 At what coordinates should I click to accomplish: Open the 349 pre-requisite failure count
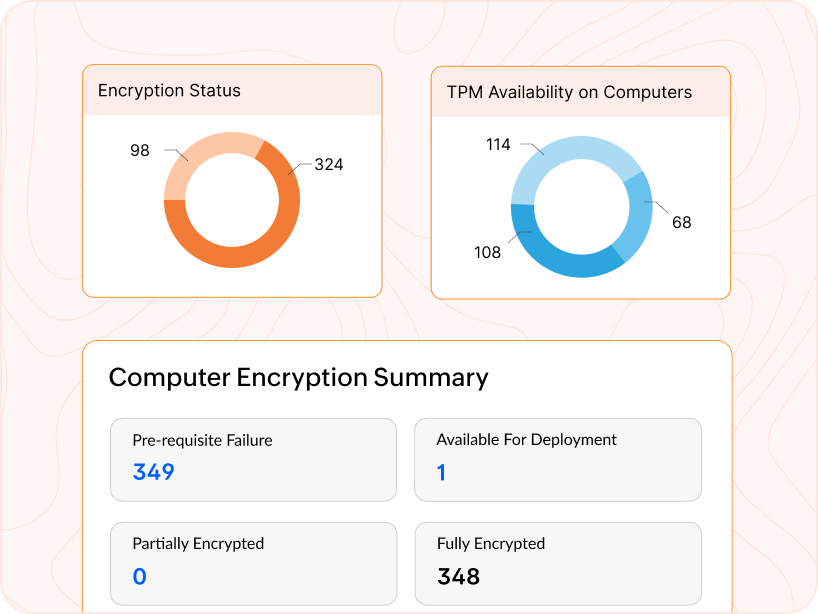tap(154, 472)
